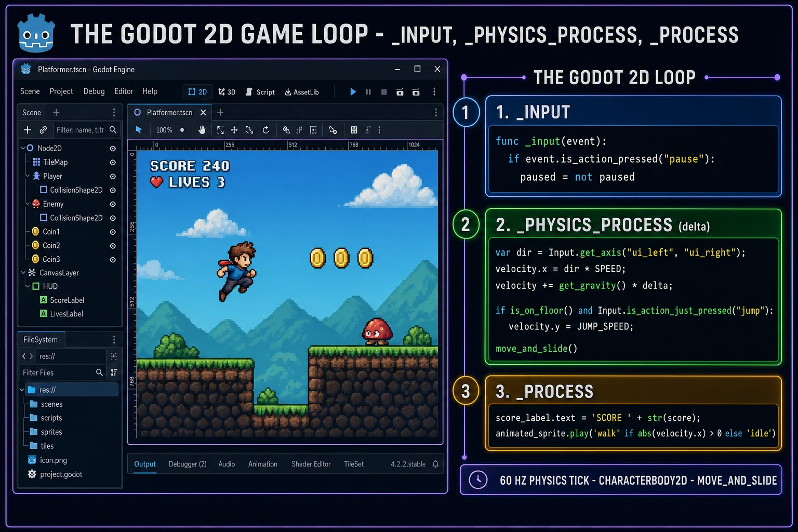Open FileSystem dock three-dot options
This screenshot has width=798, height=532.
(114, 339)
